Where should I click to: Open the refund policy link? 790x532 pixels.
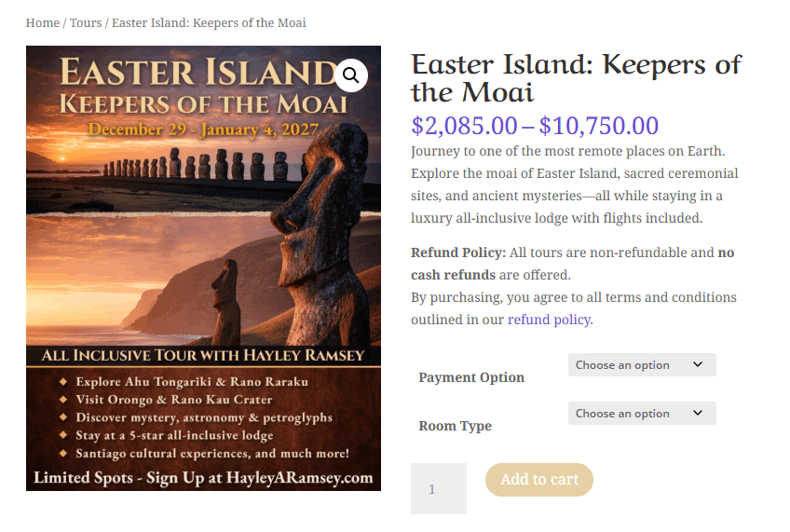point(549,320)
